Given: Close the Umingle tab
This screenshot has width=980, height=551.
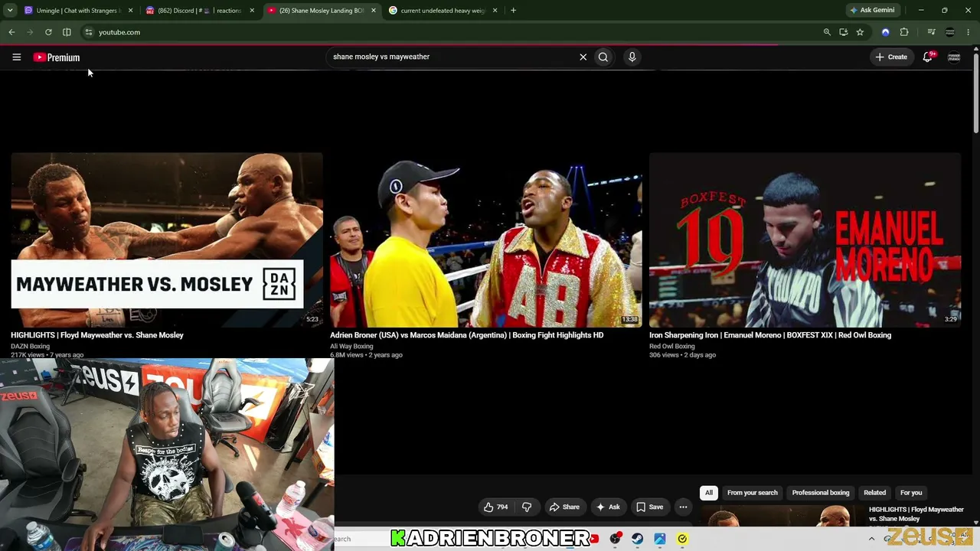Looking at the screenshot, I should (130, 11).
